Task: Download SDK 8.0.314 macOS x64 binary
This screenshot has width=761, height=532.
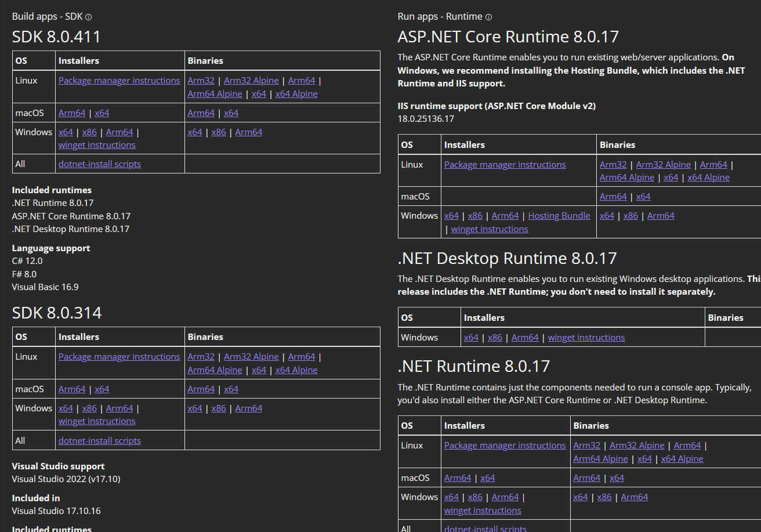Action: pos(231,389)
